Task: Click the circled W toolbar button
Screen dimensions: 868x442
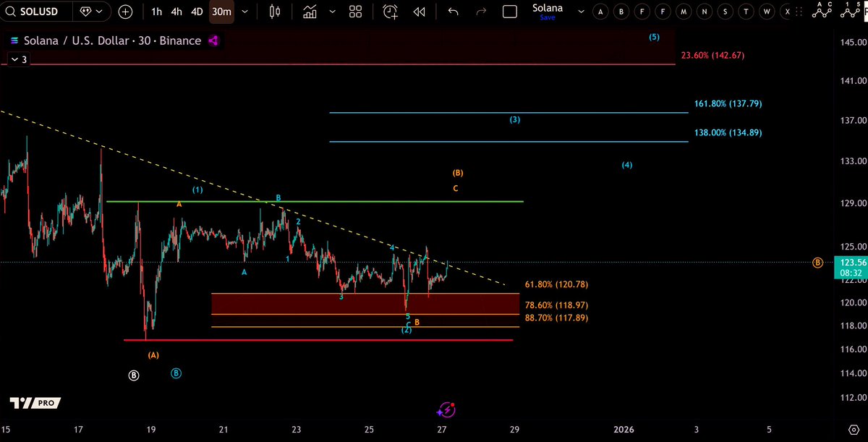Action: pos(767,12)
